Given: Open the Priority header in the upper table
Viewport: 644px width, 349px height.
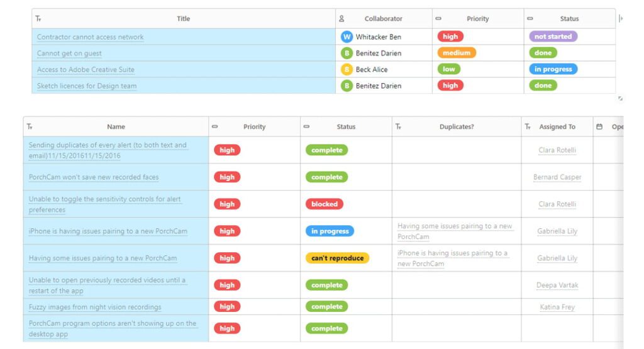Looking at the screenshot, I should [x=478, y=18].
